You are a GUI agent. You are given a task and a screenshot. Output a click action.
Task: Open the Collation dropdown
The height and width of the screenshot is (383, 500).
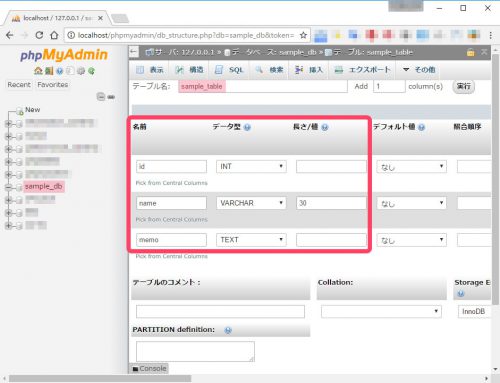(x=381, y=311)
